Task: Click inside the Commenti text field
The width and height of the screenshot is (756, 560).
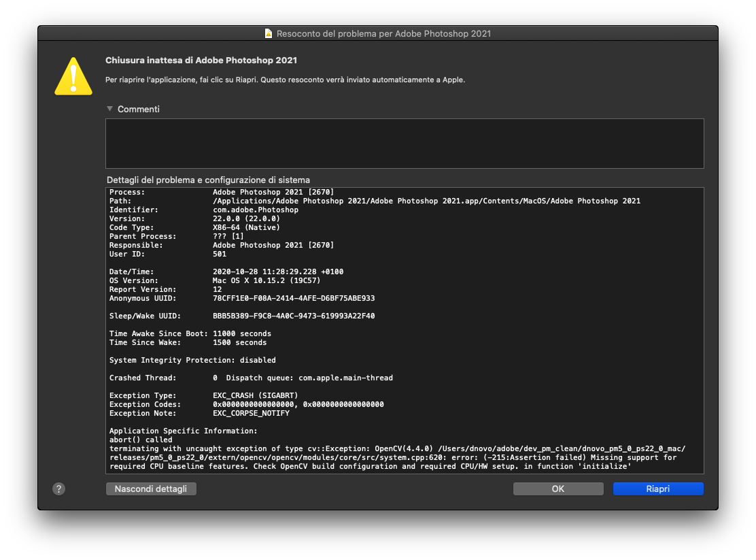Action: tap(405, 144)
